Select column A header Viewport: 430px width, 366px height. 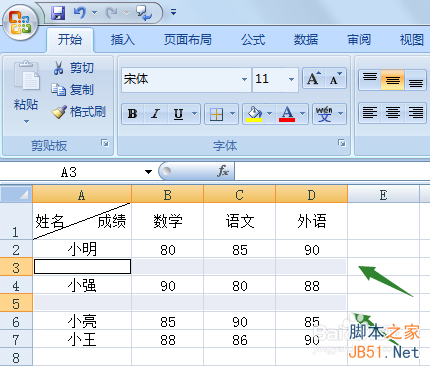[x=82, y=194]
